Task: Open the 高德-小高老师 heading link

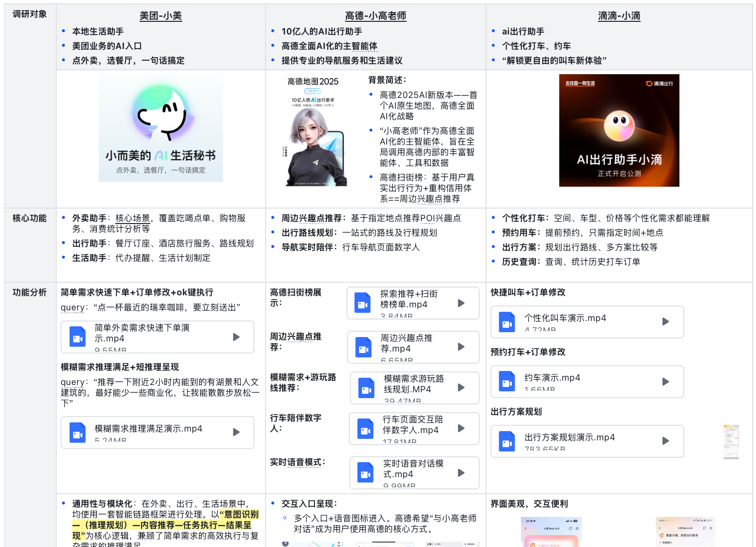Action: pos(376,16)
